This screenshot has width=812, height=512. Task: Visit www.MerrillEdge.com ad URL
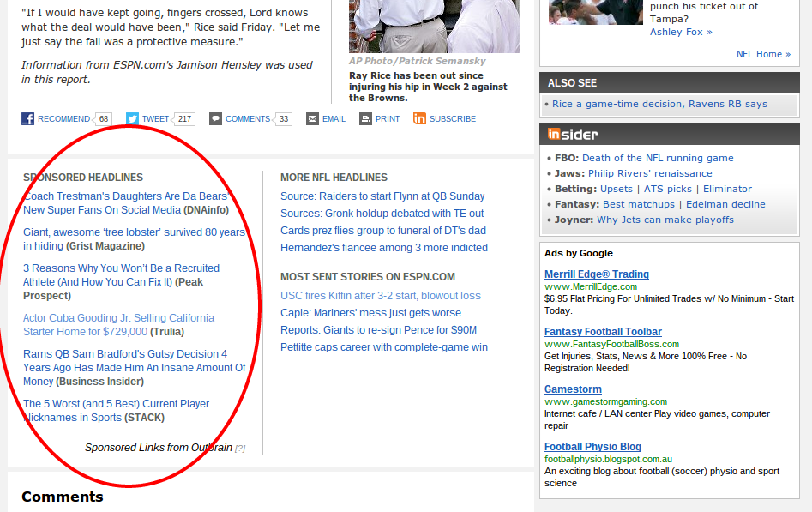pos(591,286)
